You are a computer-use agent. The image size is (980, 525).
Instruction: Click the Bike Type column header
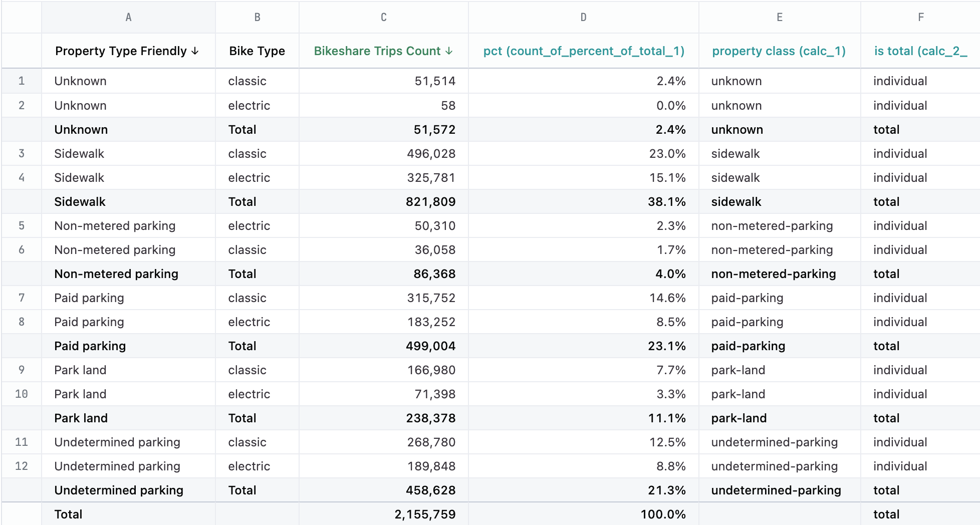[257, 51]
